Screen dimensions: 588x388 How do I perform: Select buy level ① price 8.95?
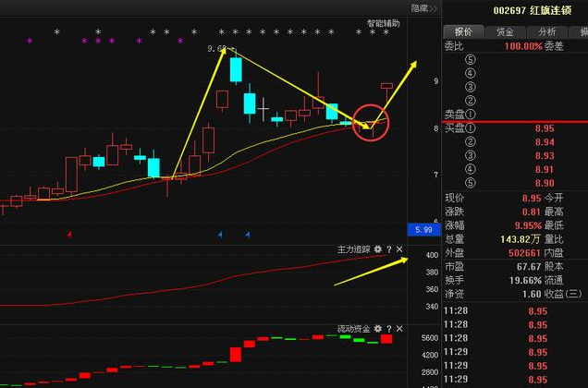point(545,128)
